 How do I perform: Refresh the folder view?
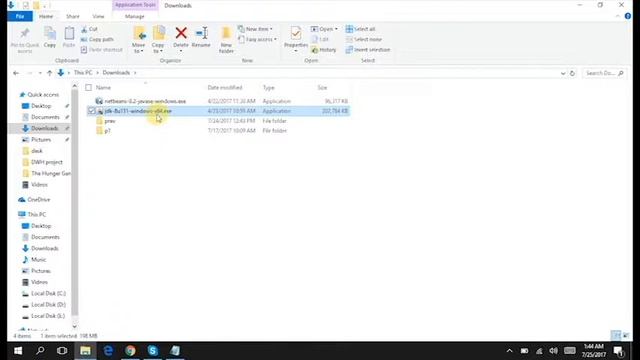tap(572, 73)
